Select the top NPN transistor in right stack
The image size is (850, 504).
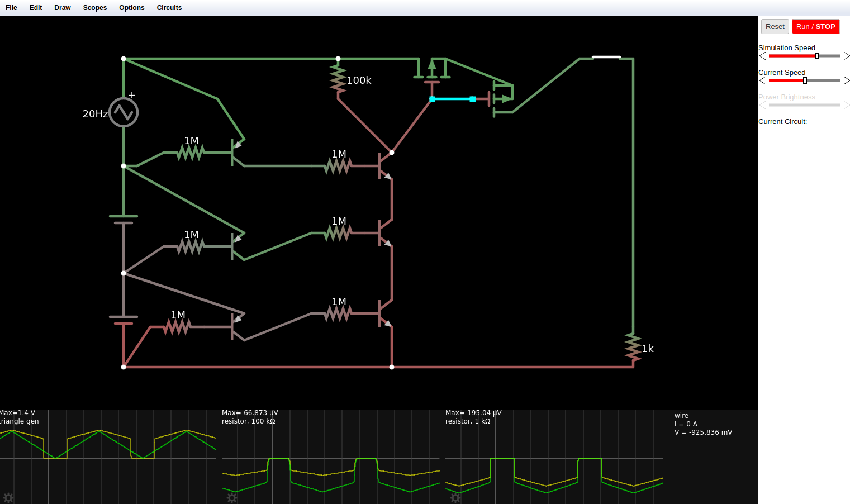pos(385,165)
